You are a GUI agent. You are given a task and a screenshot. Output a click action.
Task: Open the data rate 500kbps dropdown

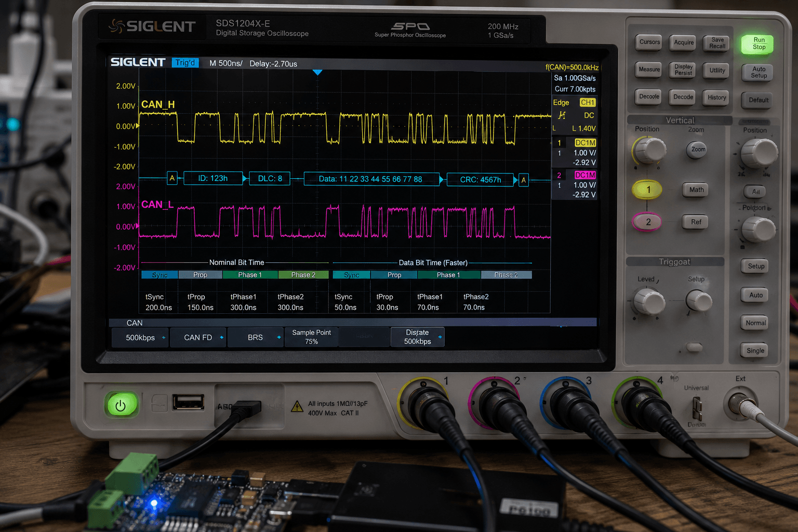pos(418,337)
